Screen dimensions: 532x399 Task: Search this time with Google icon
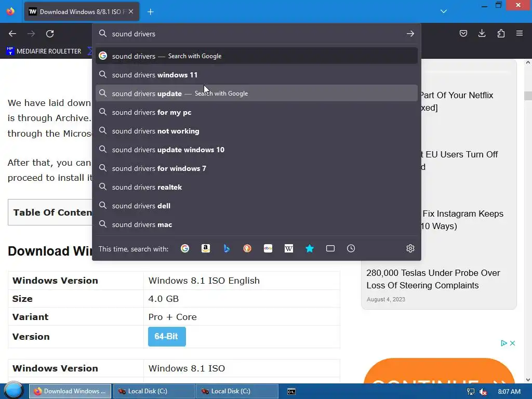coord(185,248)
